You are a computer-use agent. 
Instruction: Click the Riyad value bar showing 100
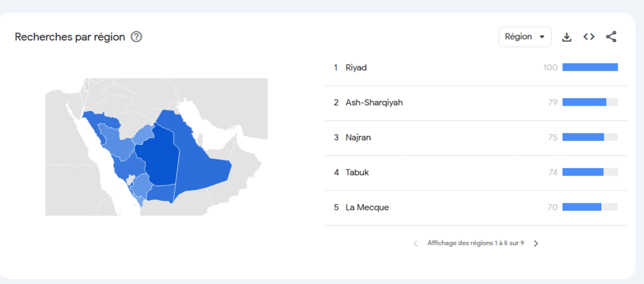pos(590,67)
